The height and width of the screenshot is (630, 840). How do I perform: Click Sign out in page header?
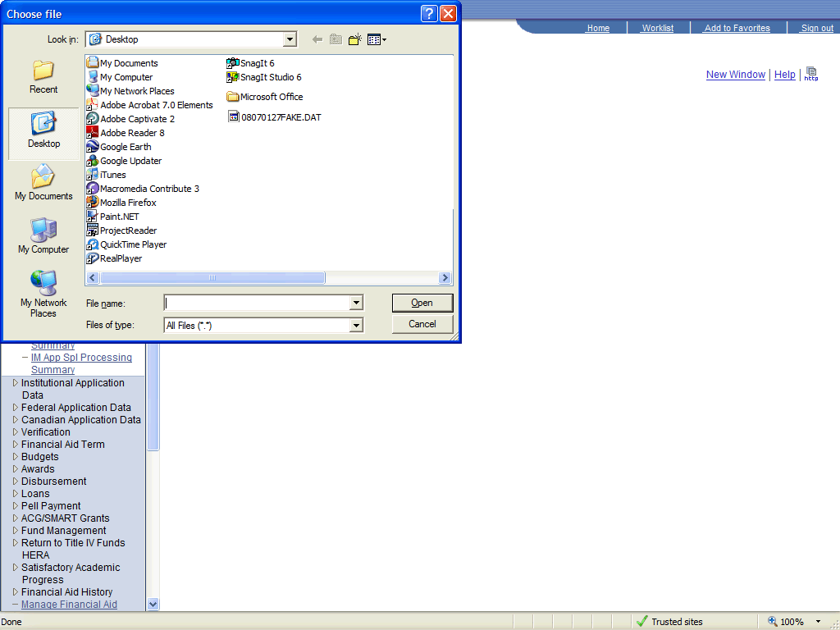tap(816, 28)
